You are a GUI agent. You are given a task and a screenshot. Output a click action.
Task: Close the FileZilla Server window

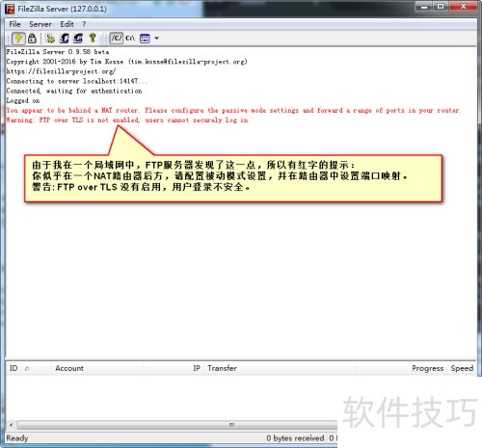tap(463, 7)
